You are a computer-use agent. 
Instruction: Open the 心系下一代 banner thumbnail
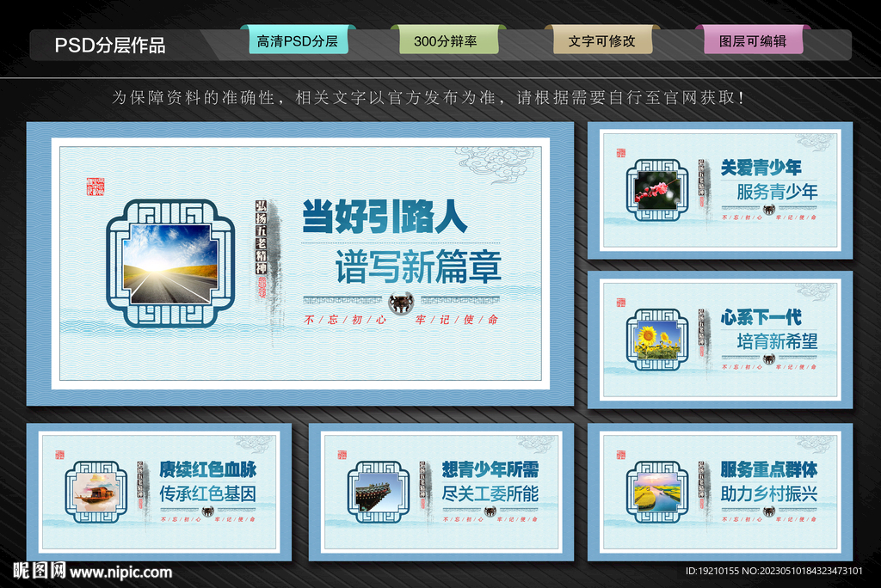(x=720, y=340)
